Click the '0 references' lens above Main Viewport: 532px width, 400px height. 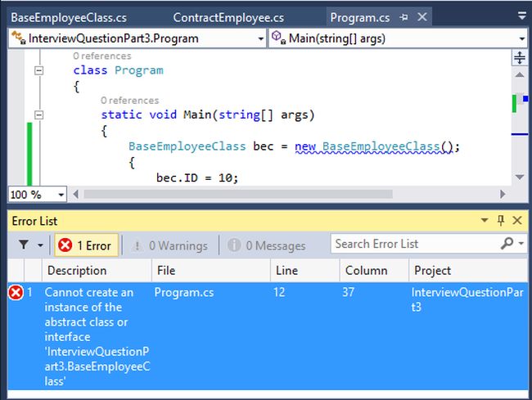click(x=129, y=101)
